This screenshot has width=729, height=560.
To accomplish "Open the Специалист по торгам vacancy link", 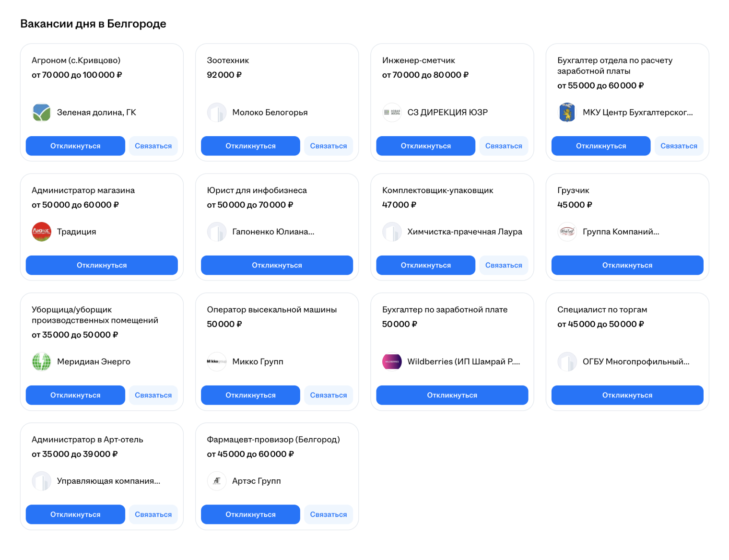I will coord(602,310).
